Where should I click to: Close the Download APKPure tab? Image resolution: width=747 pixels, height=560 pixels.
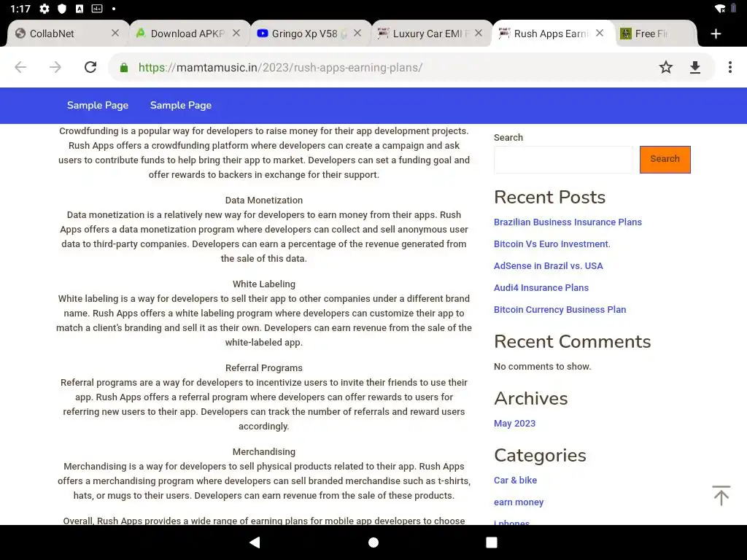[x=236, y=33]
